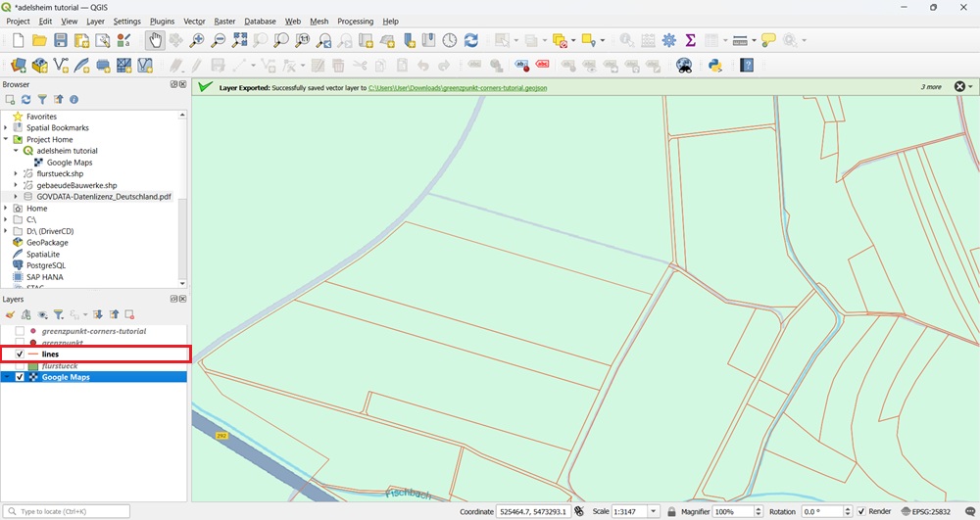Open the exported greenzpunkt-corners-tutorial.geojson link
This screenshot has height=520, width=980.
point(458,88)
